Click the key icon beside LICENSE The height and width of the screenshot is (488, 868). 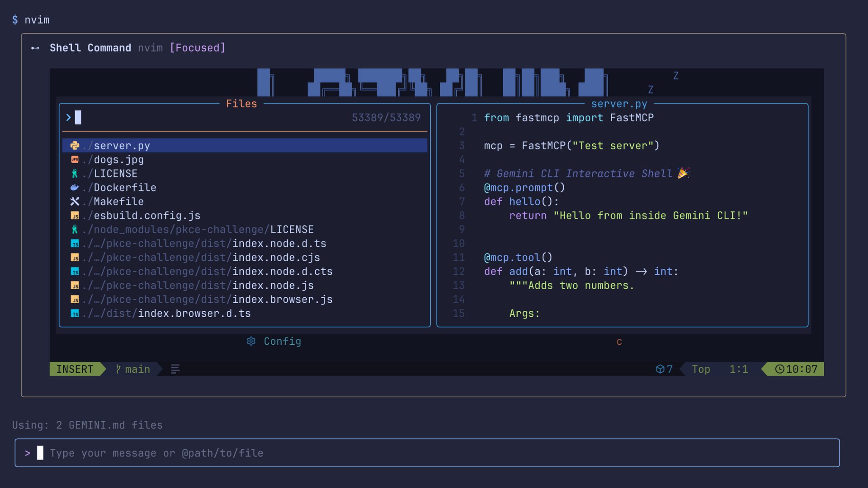75,174
